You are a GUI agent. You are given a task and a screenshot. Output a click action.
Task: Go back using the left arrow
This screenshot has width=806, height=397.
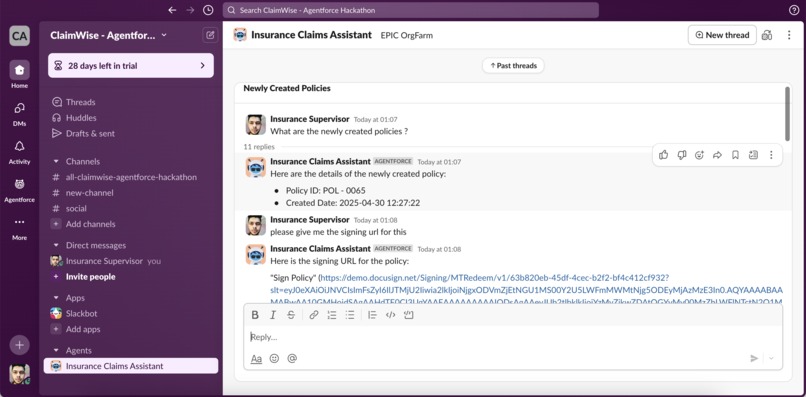(x=172, y=10)
